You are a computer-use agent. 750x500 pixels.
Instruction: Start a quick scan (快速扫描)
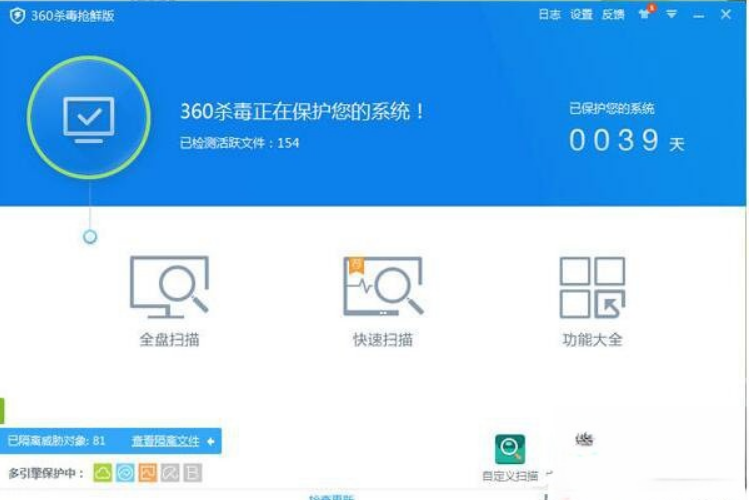pos(383,300)
